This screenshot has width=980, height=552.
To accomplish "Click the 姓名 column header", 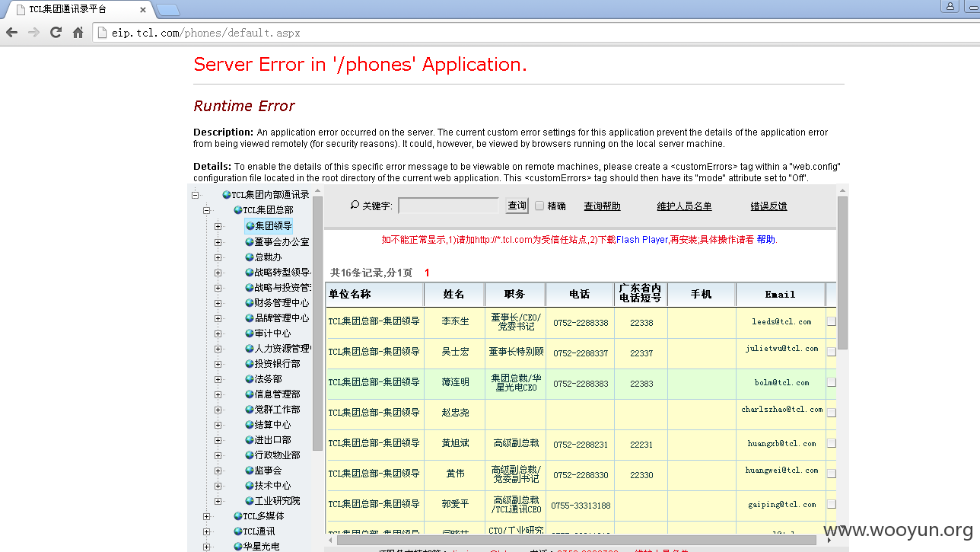I will coord(454,295).
